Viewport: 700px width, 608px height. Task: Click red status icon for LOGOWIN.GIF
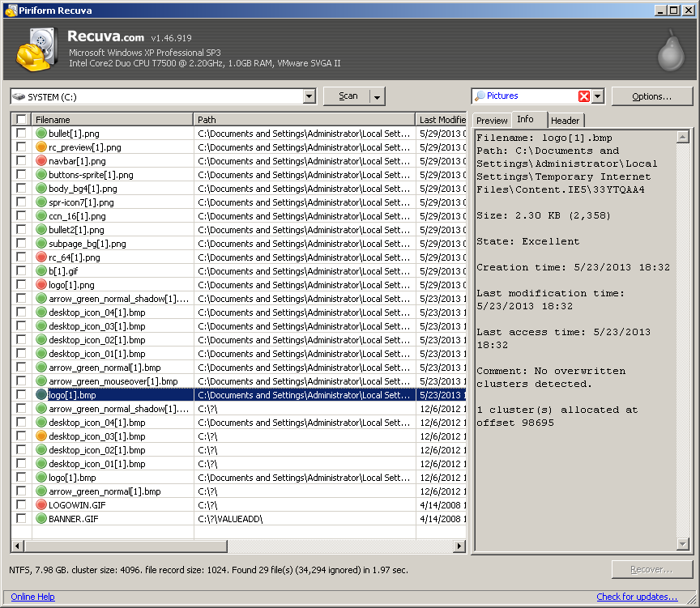coord(41,505)
